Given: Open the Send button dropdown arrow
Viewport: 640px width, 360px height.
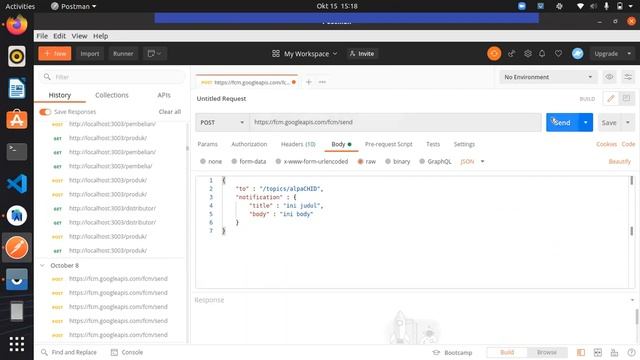Looking at the screenshot, I should coord(586,122).
